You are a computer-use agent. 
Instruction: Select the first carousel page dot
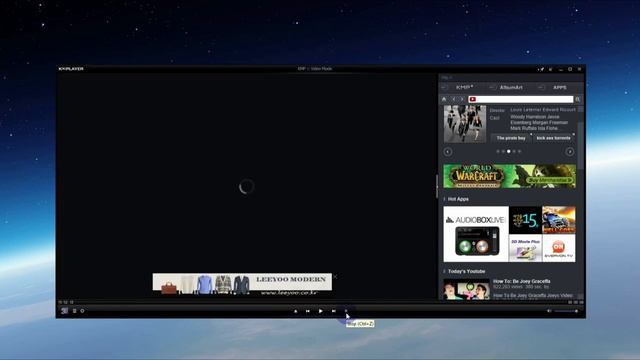498,151
